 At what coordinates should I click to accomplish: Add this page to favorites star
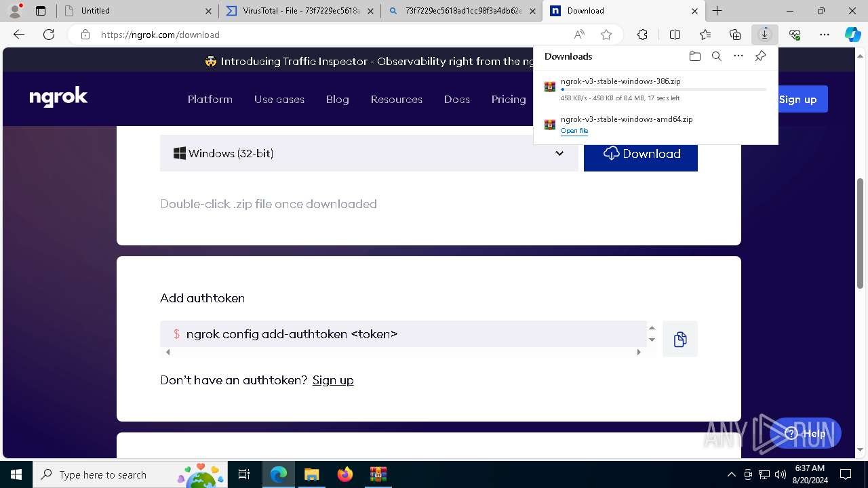pos(606,35)
